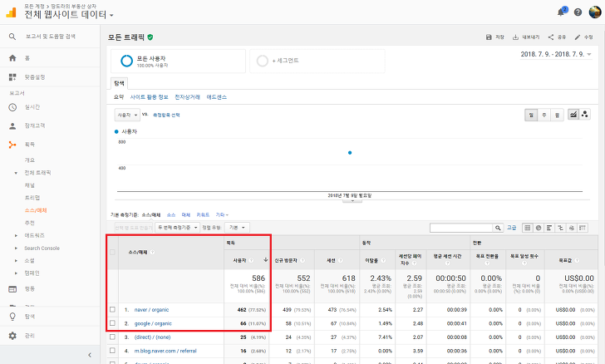
Task: Select term cloud view icon
Action: pyautogui.click(x=572, y=228)
